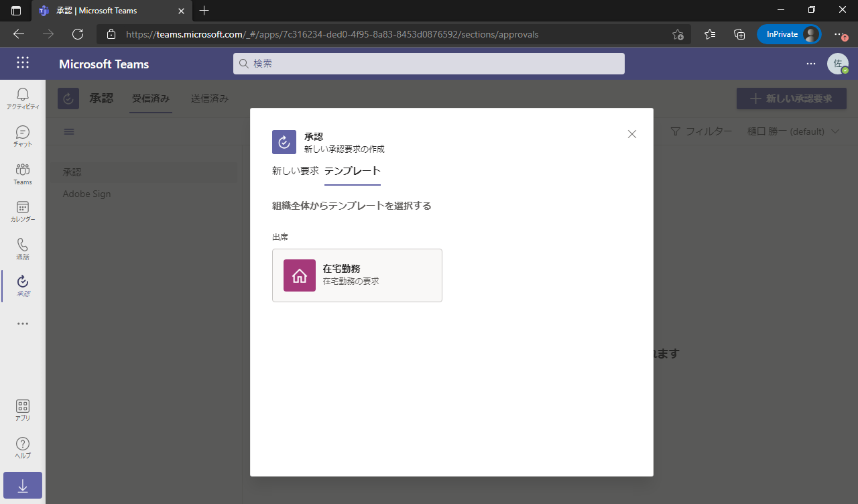Click the Microsoft Teams title text
The width and height of the screenshot is (858, 504).
pos(104,64)
